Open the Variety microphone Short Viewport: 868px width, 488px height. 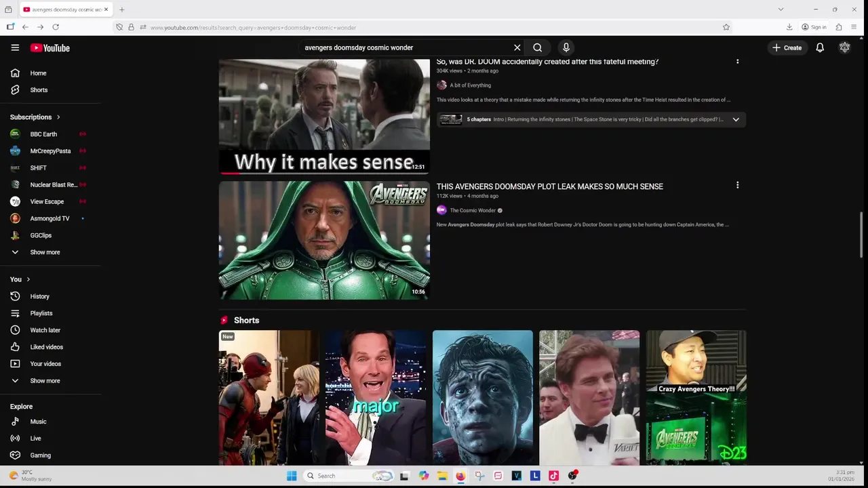coord(589,398)
